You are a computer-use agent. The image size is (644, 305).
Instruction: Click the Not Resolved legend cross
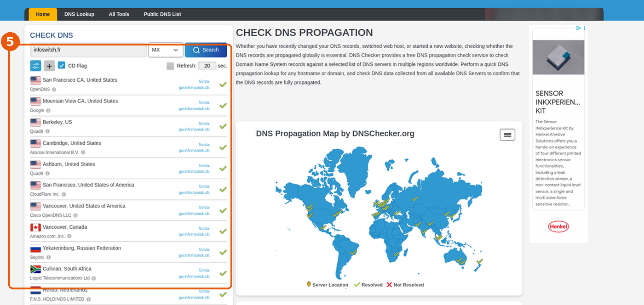click(x=389, y=285)
